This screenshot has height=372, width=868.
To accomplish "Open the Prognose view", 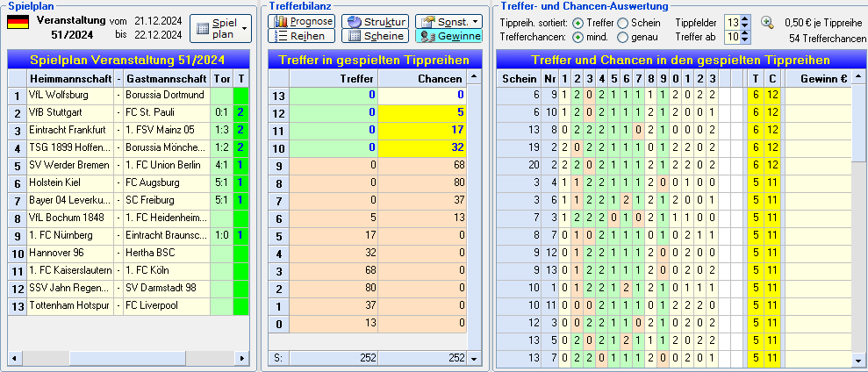I will click(x=303, y=22).
